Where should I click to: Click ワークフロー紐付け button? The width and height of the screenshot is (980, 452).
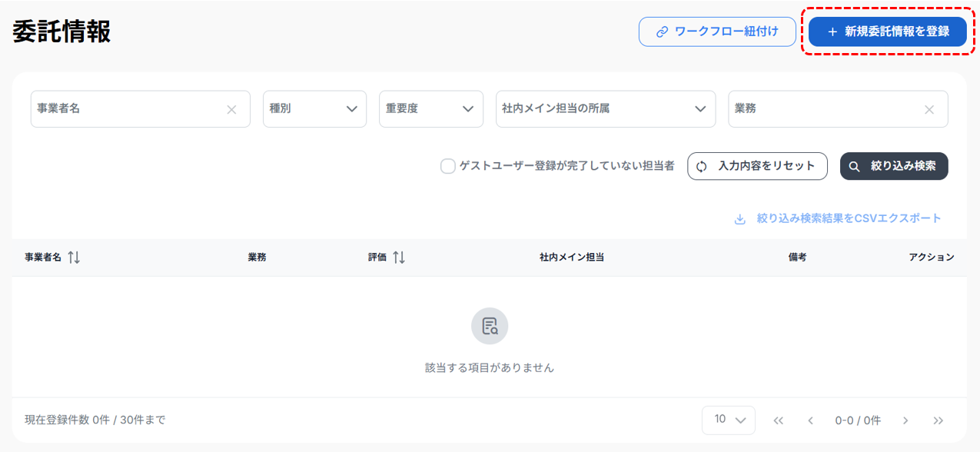click(716, 32)
